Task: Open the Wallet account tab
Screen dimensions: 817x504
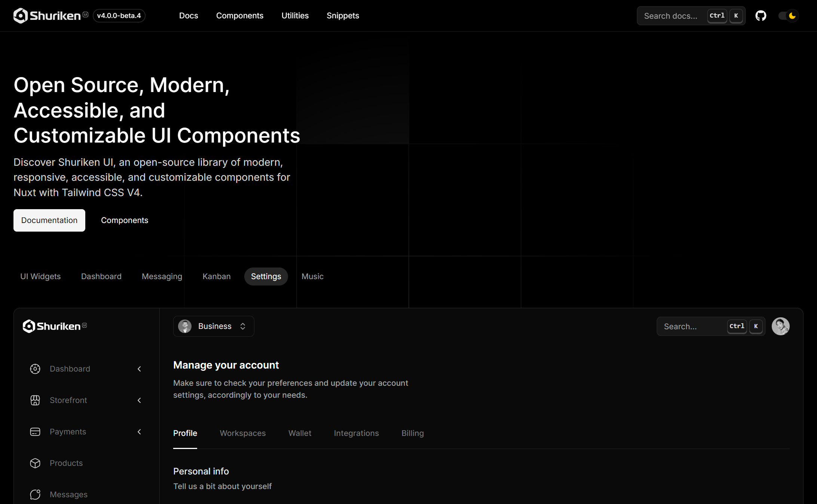Action: [x=300, y=433]
